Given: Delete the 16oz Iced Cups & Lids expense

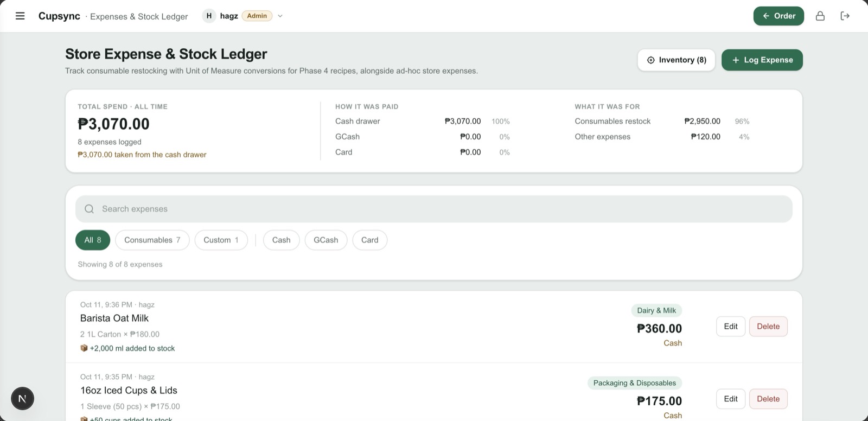Looking at the screenshot, I should pos(768,399).
